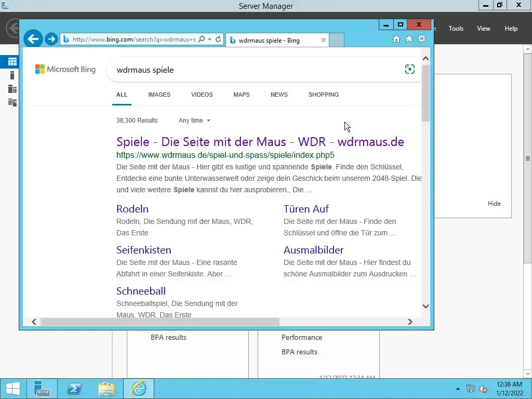Click the network tray icon
Screen dimensions: 532x399
click(x=470, y=389)
